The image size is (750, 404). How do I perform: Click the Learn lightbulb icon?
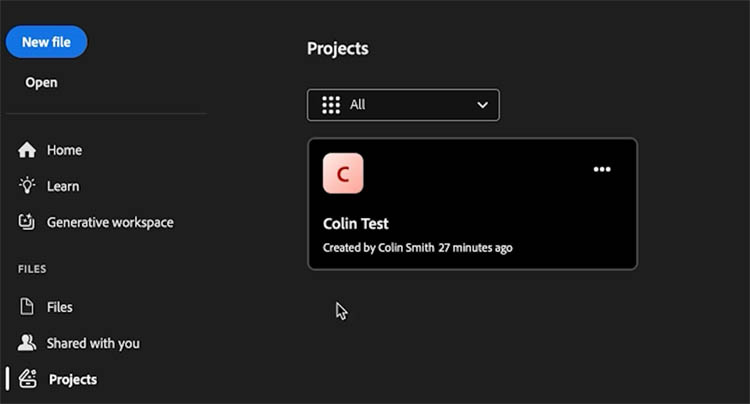[27, 186]
